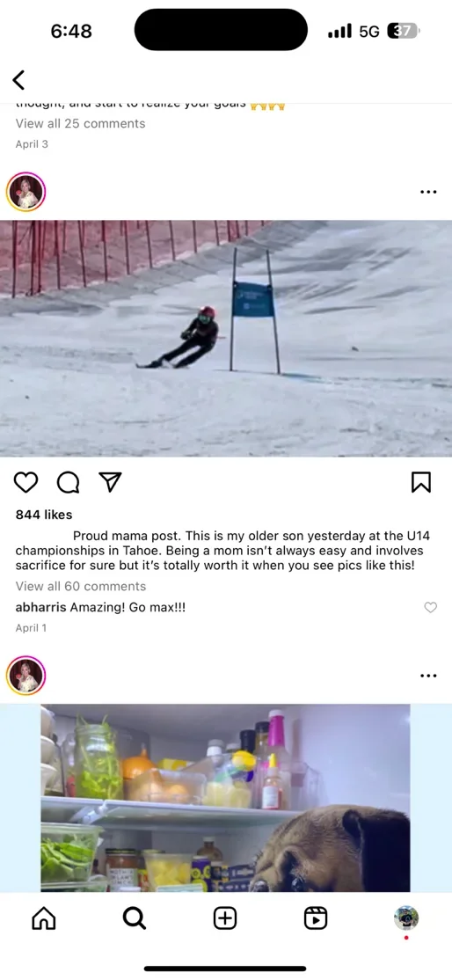Screen dimensions: 452x980
Task: Save the skiing post with the bookmark icon
Action: coord(420,482)
